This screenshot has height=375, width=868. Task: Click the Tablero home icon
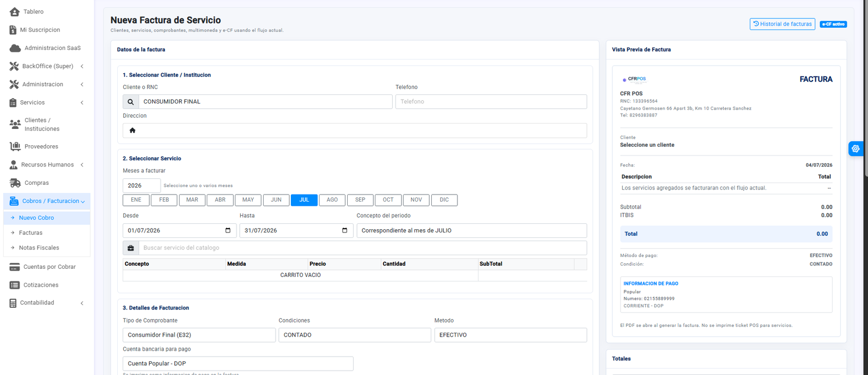pos(15,11)
